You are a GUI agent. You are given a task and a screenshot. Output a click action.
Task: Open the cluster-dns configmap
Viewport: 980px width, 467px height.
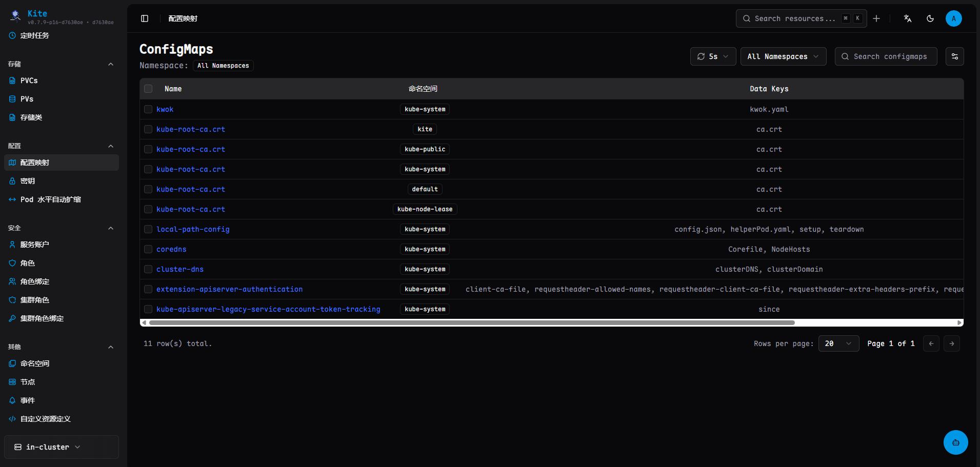coord(180,269)
